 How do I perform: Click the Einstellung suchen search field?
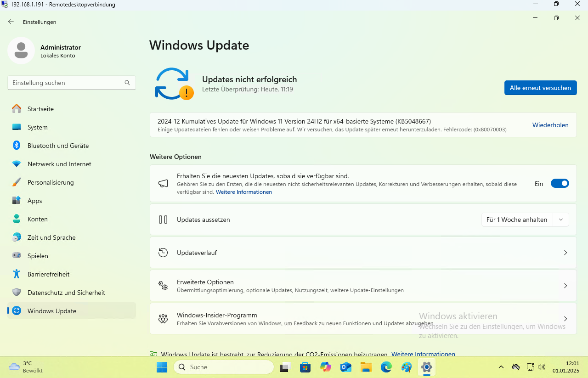tap(67, 83)
